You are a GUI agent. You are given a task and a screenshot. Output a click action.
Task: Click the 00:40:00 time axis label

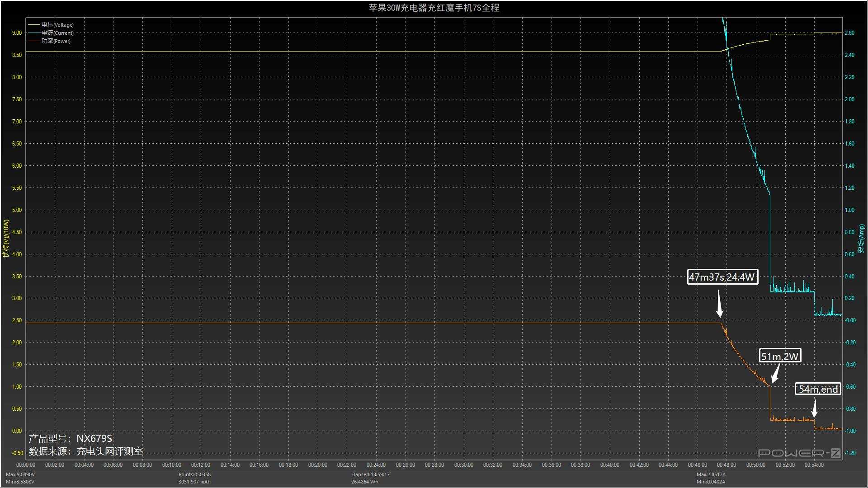click(x=610, y=465)
